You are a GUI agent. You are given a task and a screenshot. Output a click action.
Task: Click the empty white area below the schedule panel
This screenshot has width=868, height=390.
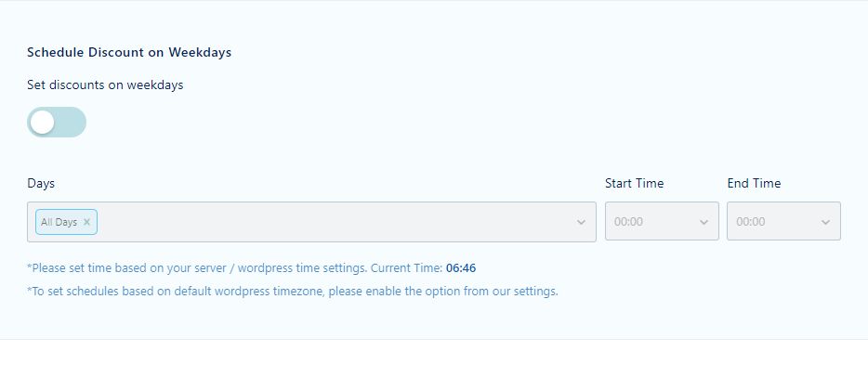[434, 365]
